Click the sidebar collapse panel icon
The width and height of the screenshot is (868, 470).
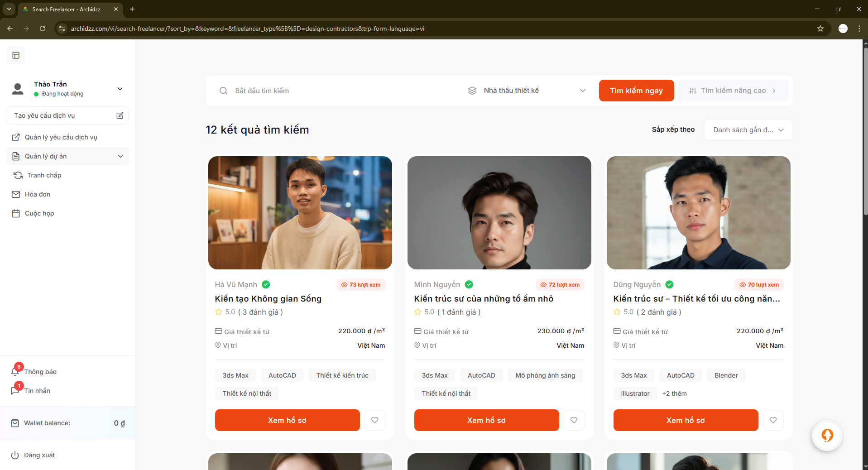(x=16, y=55)
